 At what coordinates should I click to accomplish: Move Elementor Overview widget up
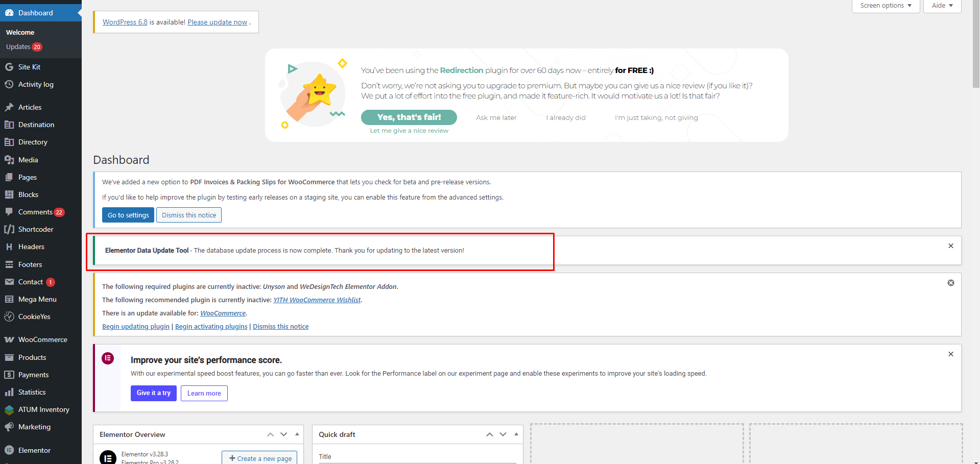click(270, 434)
